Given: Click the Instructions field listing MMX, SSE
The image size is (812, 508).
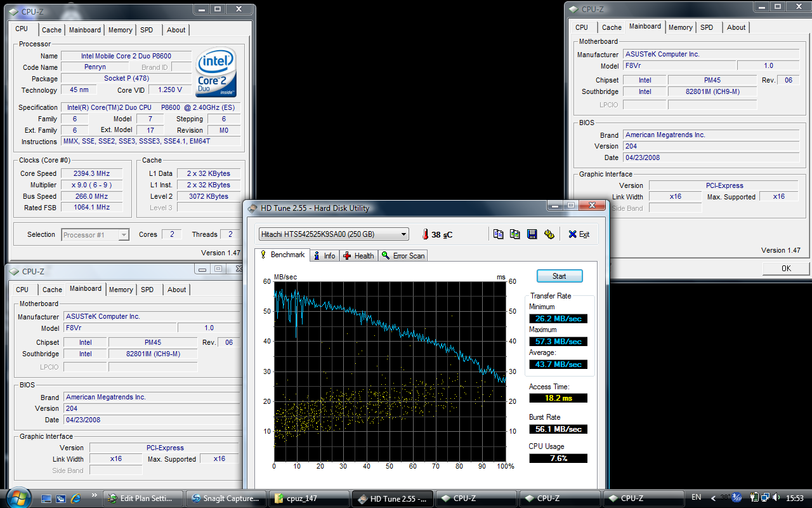Looking at the screenshot, I should click(150, 142).
